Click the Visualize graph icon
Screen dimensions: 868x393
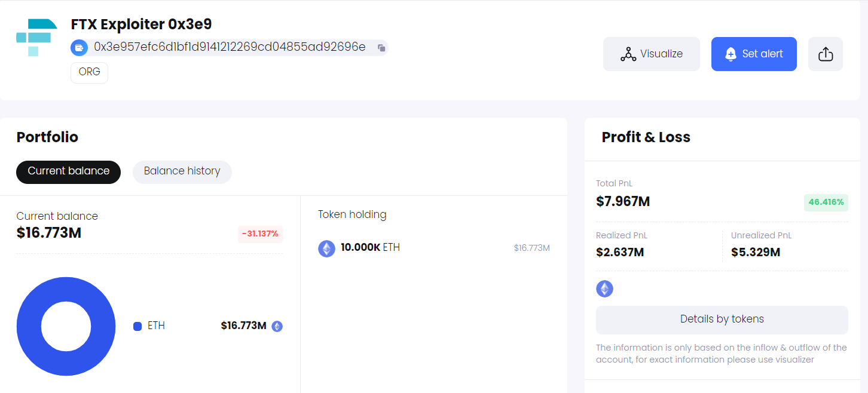[x=628, y=54]
